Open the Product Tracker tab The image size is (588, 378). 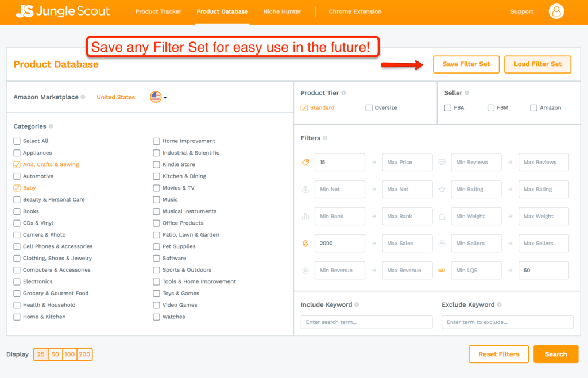coord(158,11)
